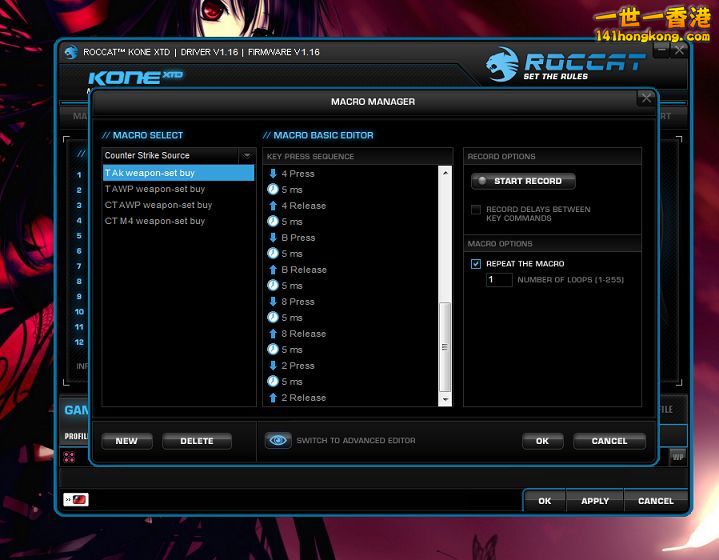Click the up arrow icon beside '4 Release'
This screenshot has height=560, width=719.
tap(273, 205)
